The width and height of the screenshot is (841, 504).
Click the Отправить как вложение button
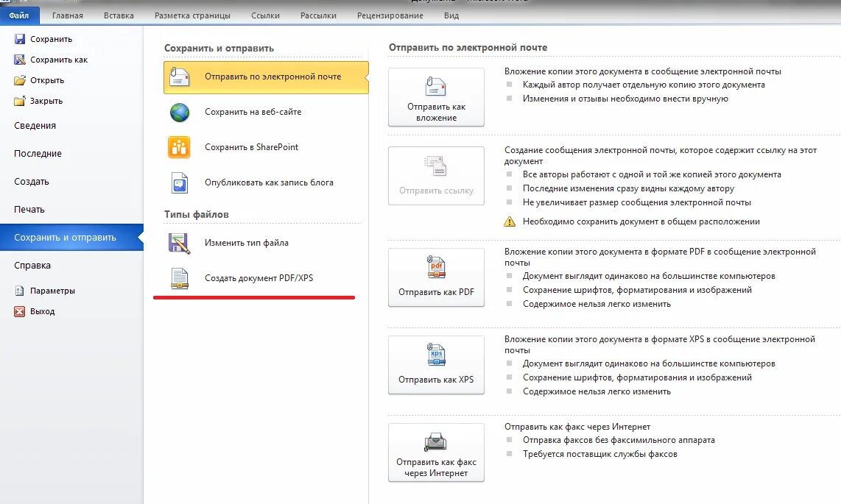coord(436,97)
